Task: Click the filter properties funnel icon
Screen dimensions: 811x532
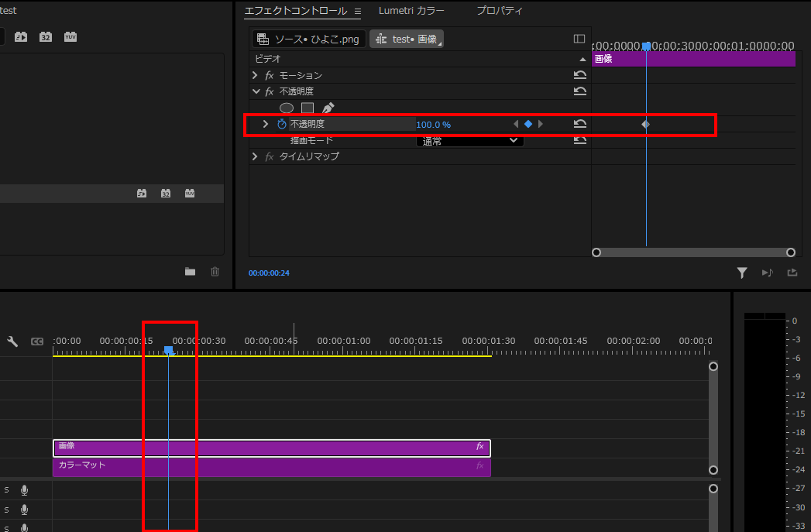Action: 741,273
